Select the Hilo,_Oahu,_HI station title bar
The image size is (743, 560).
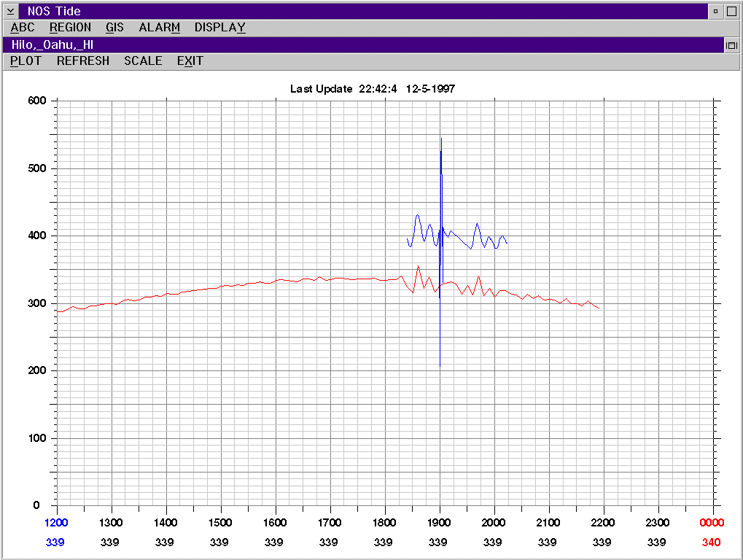363,45
